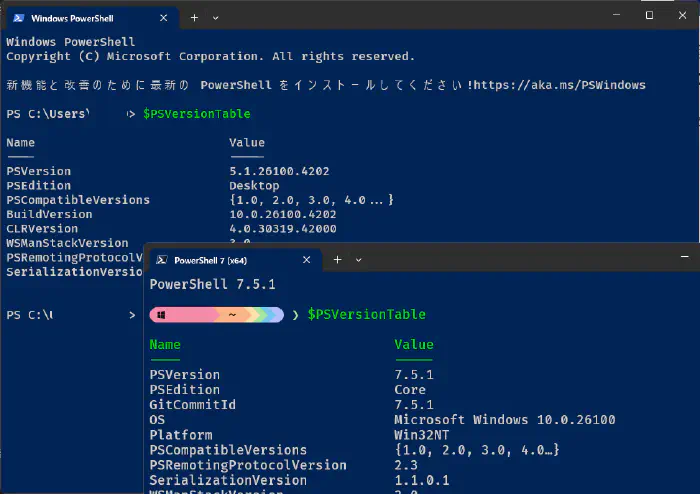
Task: Click the value 4.0.30319.42000
Action: pyautogui.click(x=283, y=228)
